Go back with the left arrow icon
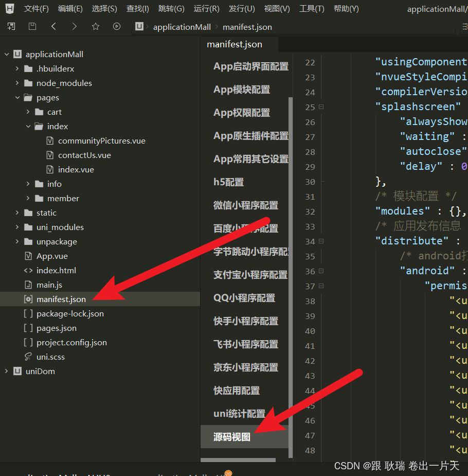Screen dimensions: 468x476 coord(53,26)
